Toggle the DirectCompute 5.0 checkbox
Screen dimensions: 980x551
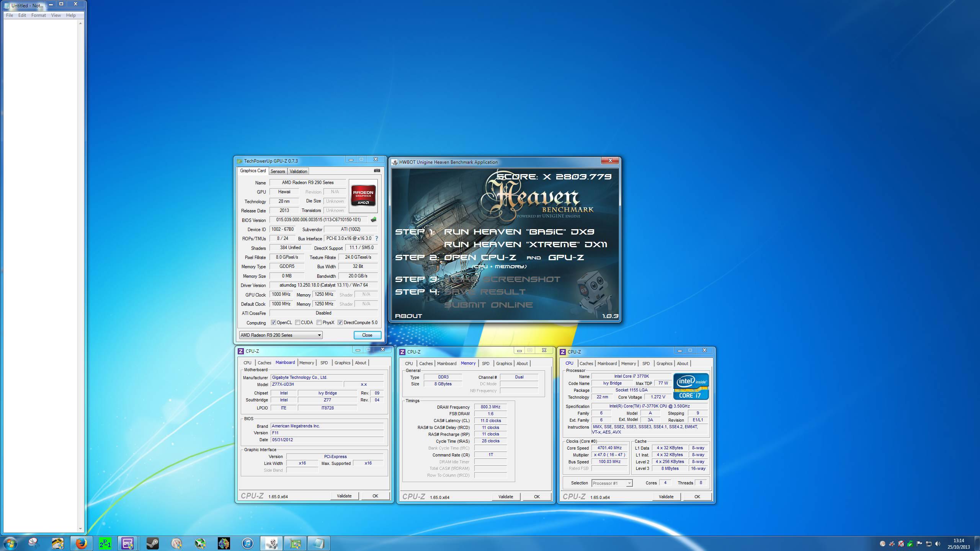tap(340, 323)
